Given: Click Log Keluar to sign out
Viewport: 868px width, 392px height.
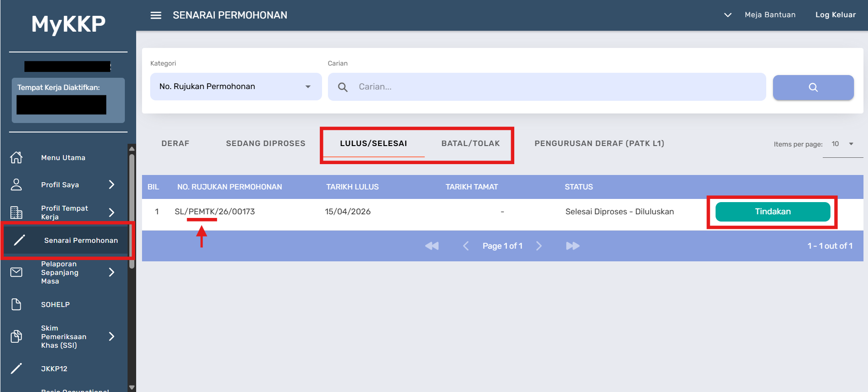Looking at the screenshot, I should pyautogui.click(x=835, y=15).
